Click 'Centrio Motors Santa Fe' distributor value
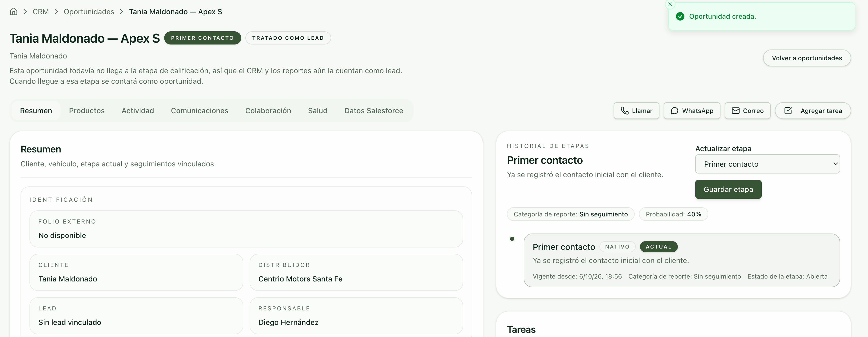This screenshot has height=337, width=868. (300, 279)
